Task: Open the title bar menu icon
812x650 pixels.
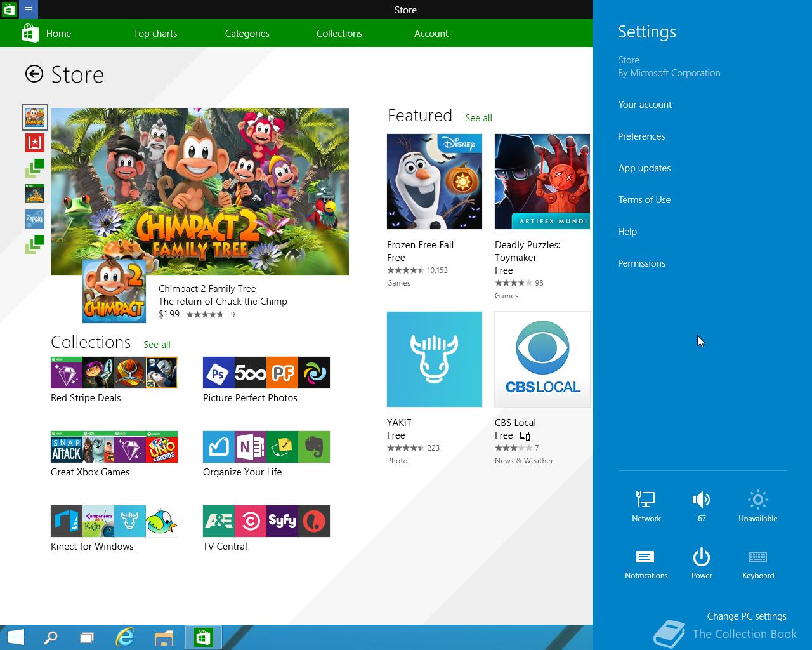Action: tap(29, 10)
